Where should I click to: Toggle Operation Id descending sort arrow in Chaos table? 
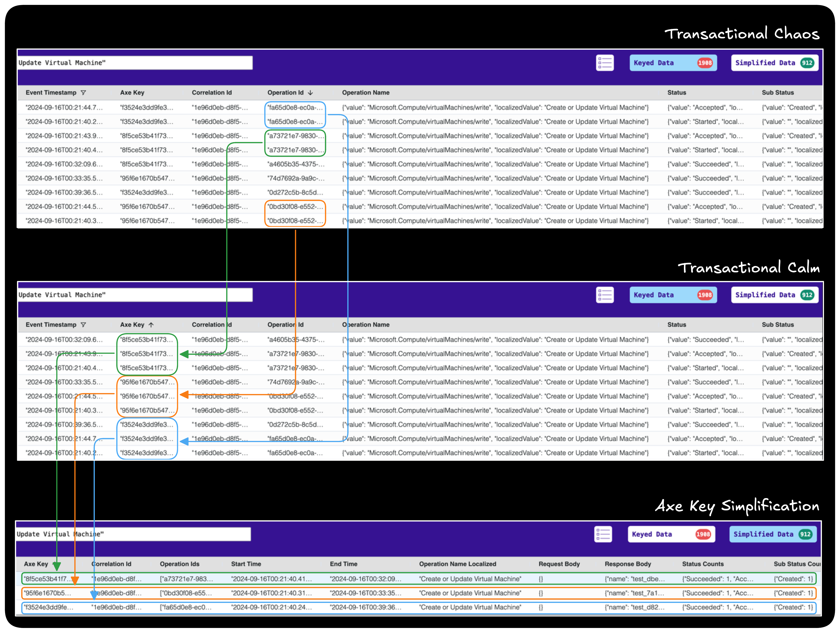310,93
